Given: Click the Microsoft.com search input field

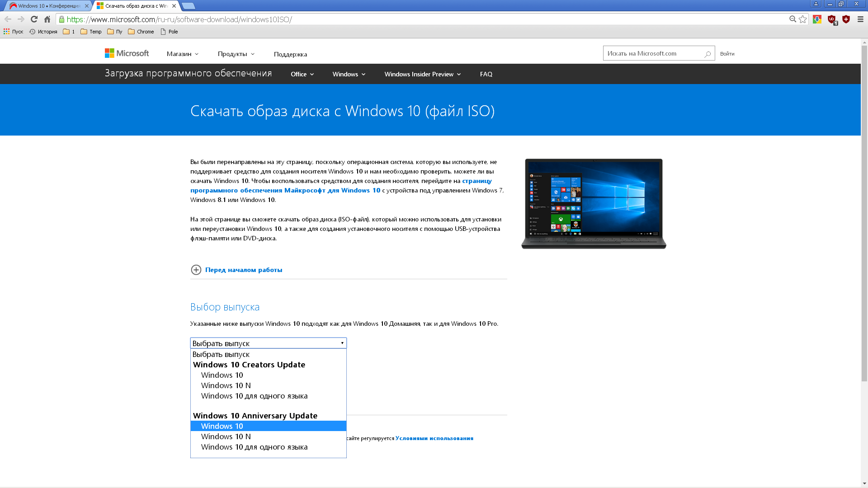Looking at the screenshot, I should 651,53.
